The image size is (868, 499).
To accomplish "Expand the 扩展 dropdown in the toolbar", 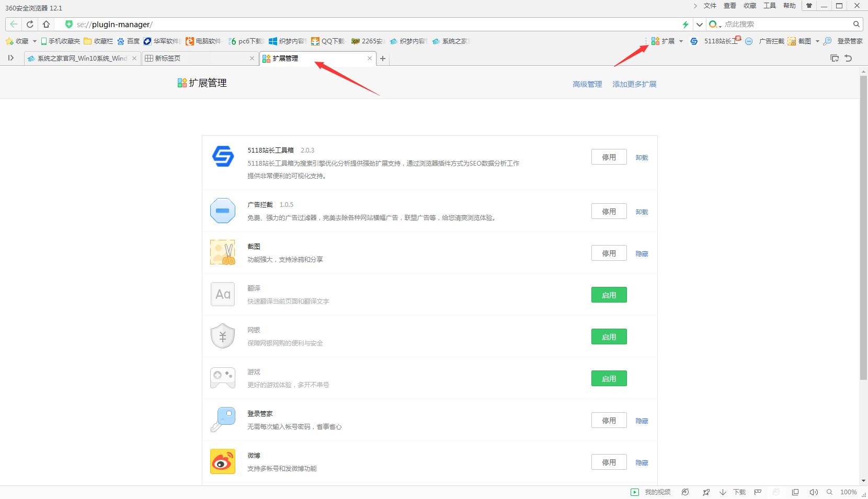I will point(681,41).
